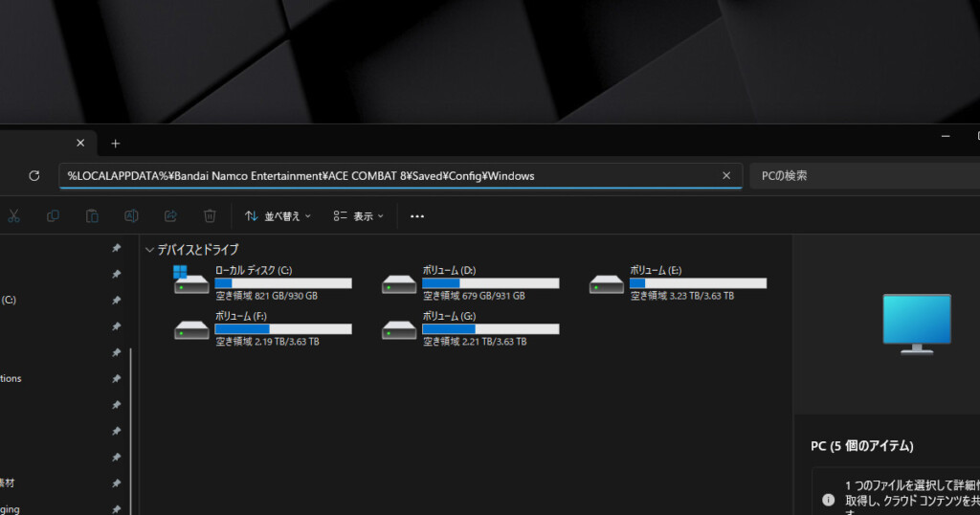This screenshot has height=515, width=980.
Task: Select ボリューム (E:) drive
Action: tap(678, 282)
